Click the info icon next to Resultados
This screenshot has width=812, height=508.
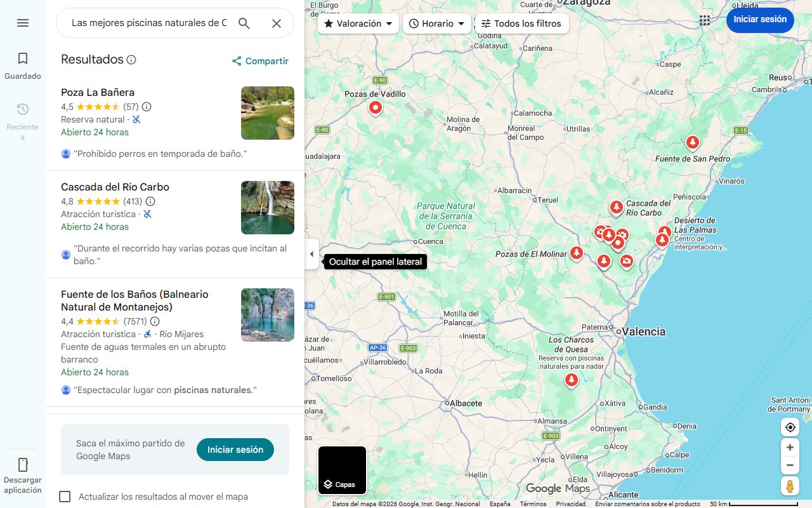click(131, 59)
